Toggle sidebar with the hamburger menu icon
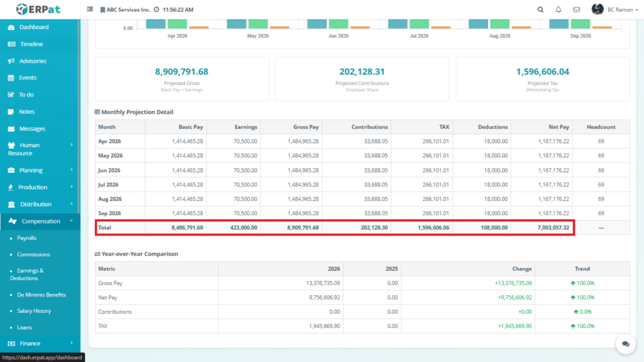 (90, 9)
